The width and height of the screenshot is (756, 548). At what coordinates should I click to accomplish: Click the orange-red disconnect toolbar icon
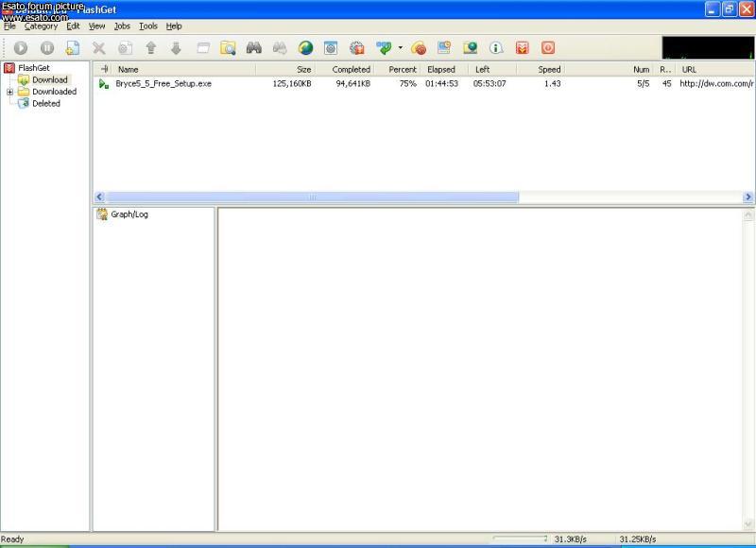click(x=419, y=48)
